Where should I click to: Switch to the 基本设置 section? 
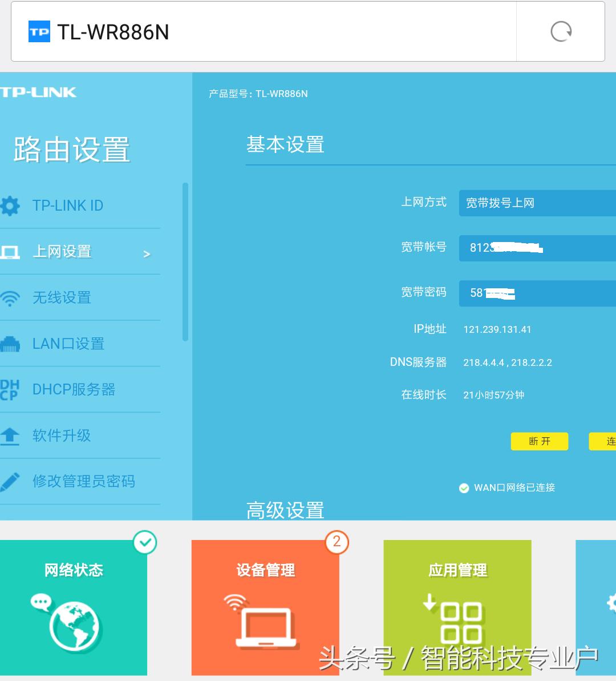point(285,145)
